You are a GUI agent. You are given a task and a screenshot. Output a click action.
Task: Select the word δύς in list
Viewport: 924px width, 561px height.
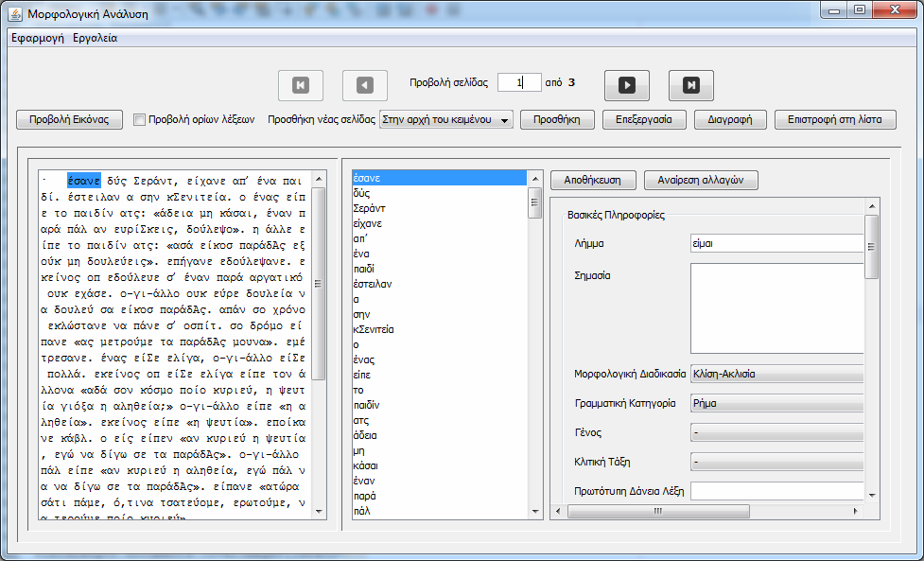(439, 193)
